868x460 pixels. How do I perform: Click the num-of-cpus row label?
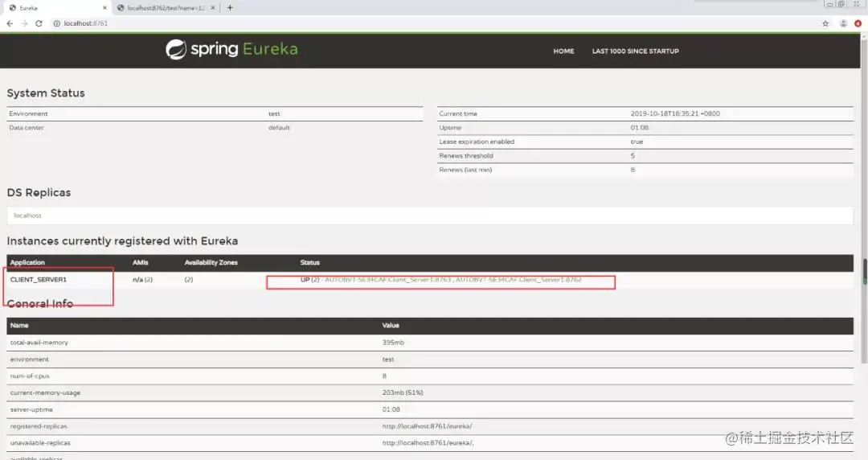30,376
